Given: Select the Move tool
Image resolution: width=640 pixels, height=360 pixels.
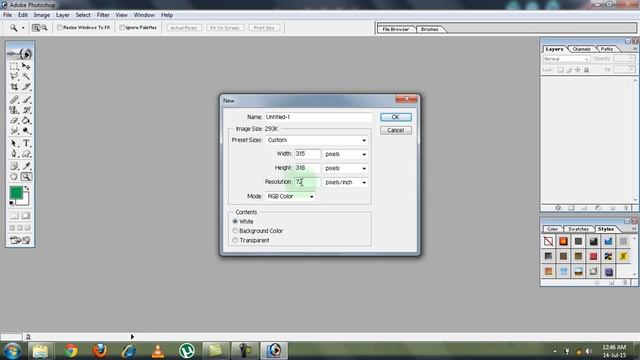Looking at the screenshot, I should click(x=26, y=66).
